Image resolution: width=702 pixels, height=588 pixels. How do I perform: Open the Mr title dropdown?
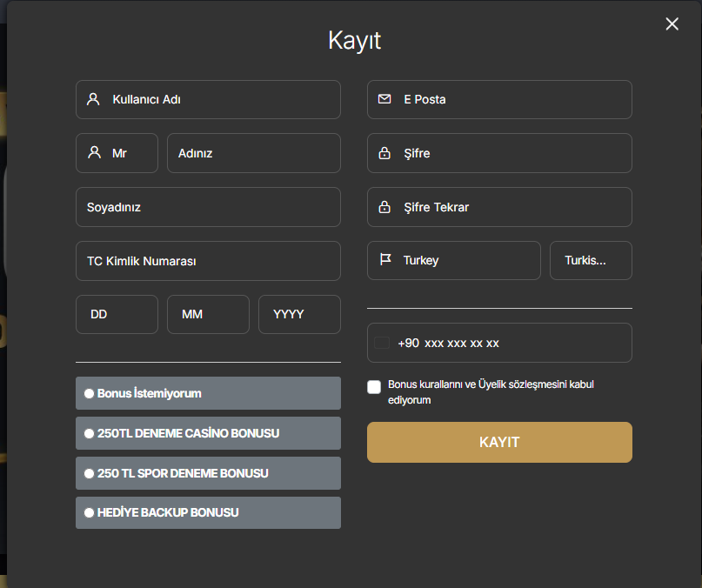(x=117, y=153)
